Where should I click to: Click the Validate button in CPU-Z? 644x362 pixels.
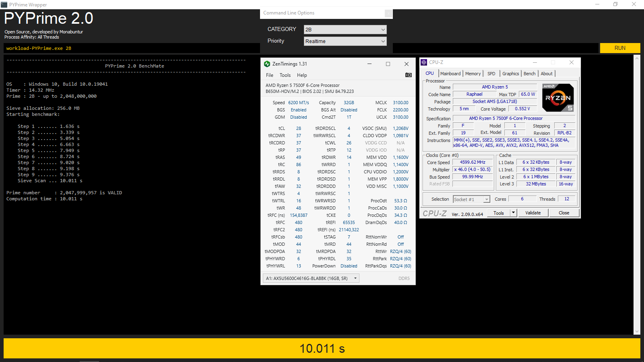coord(533,213)
